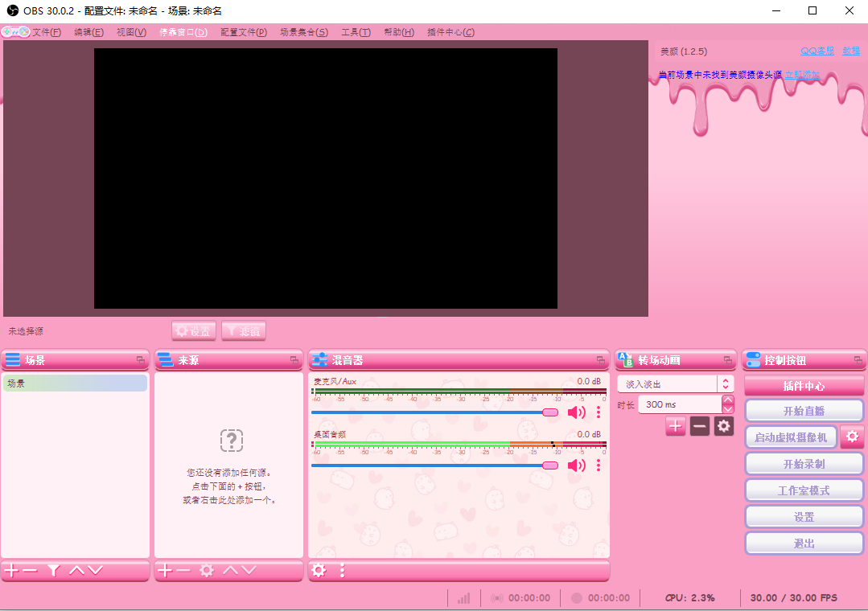Image resolution: width=868 pixels, height=611 pixels.
Task: Toggle 工作室模式 studio mode
Action: (804, 490)
